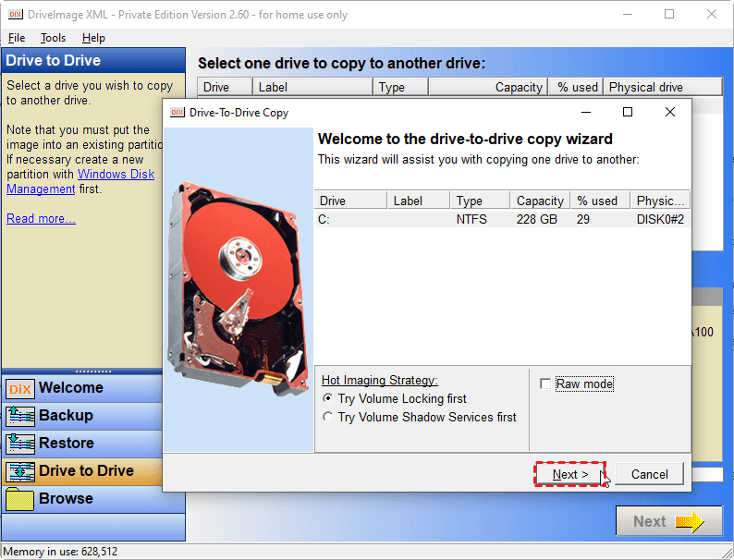Click the yellow arrow on main Next button
This screenshot has width=734, height=560.
[690, 522]
